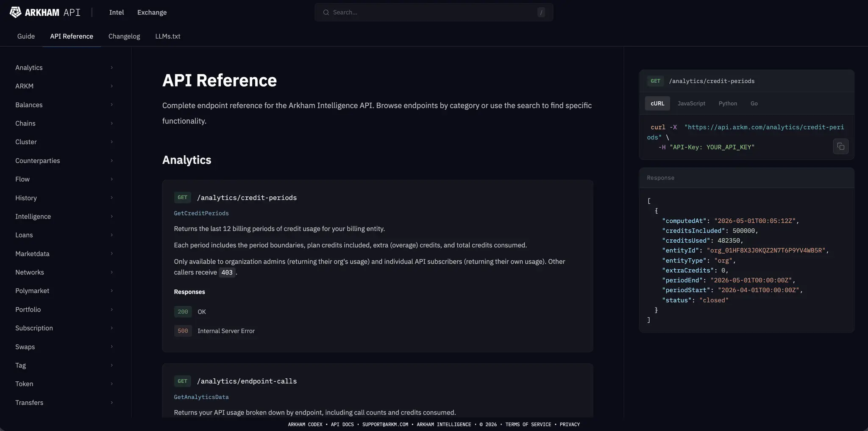Select the API Reference tab
The height and width of the screenshot is (431, 868).
[x=72, y=36]
